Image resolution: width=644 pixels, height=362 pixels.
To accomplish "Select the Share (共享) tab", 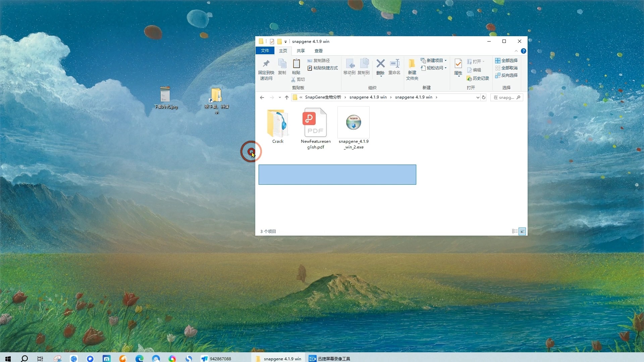I will click(x=301, y=51).
